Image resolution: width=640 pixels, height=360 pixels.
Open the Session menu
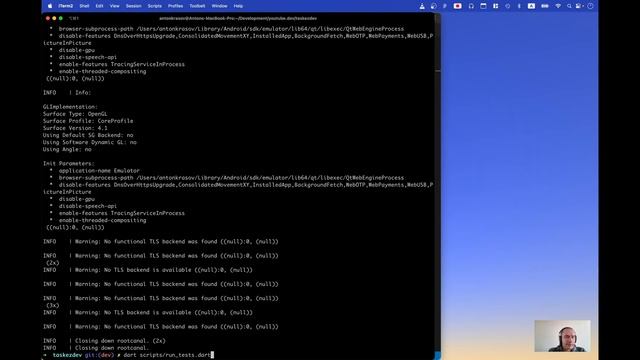pos(133,6)
